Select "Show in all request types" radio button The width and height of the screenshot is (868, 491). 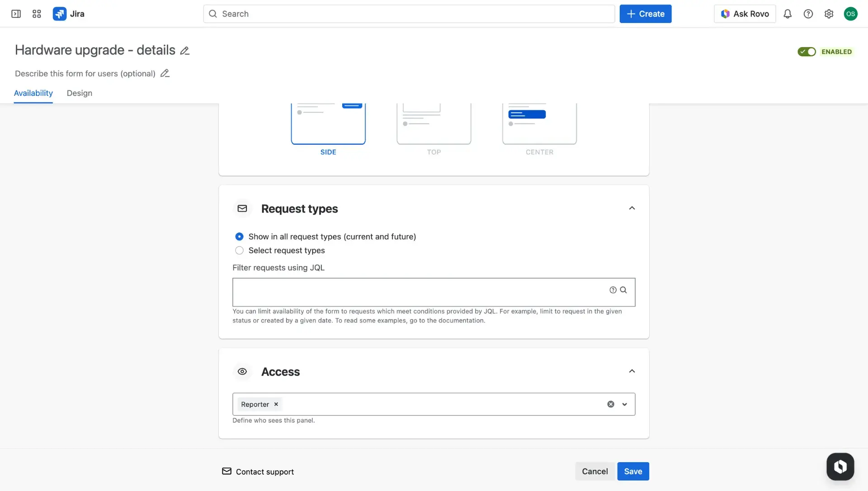239,236
